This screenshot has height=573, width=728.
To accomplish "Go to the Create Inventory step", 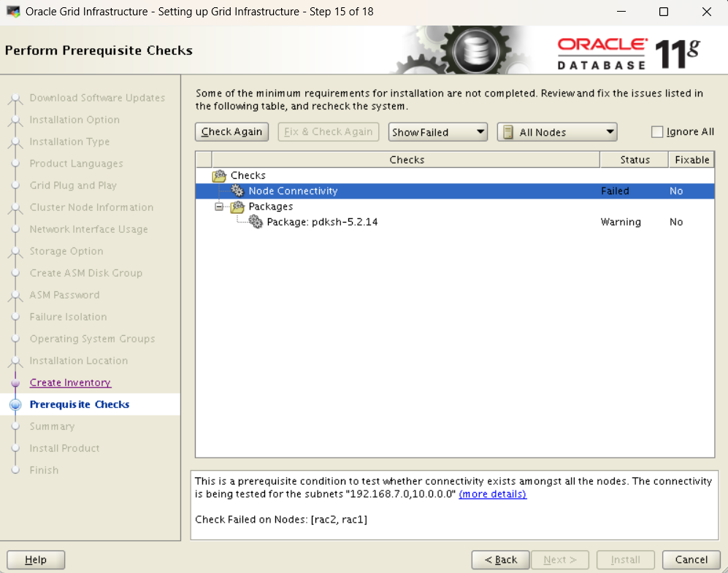I will point(70,382).
